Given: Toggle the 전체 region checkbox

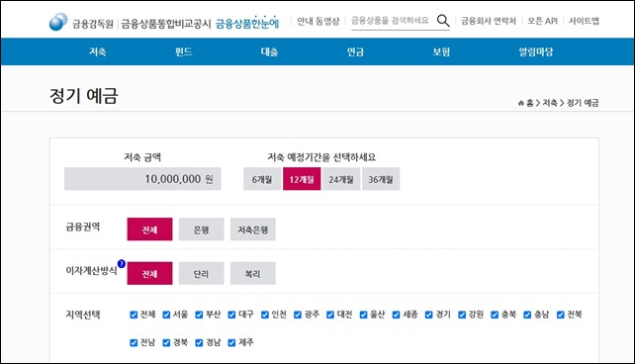Looking at the screenshot, I should 134,315.
